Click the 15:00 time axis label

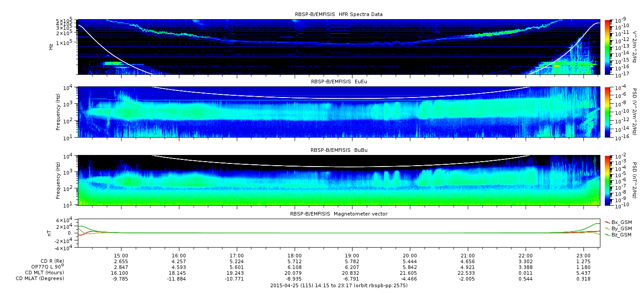point(121,256)
